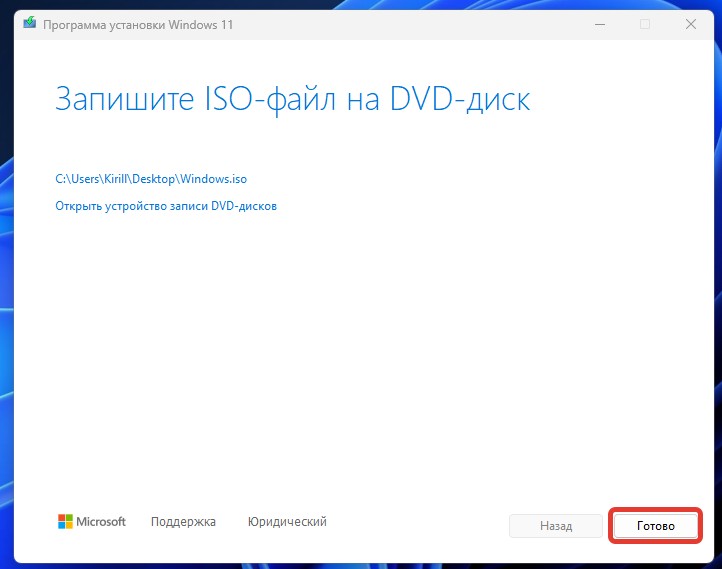Screen dimensions: 722x569
Task: Open the Поддержка link
Action: 183,522
